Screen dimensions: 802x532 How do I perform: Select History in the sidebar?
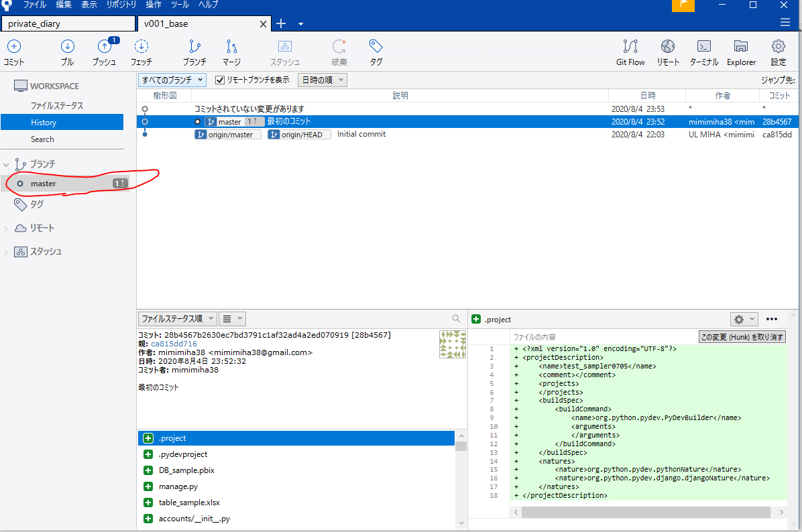62,122
